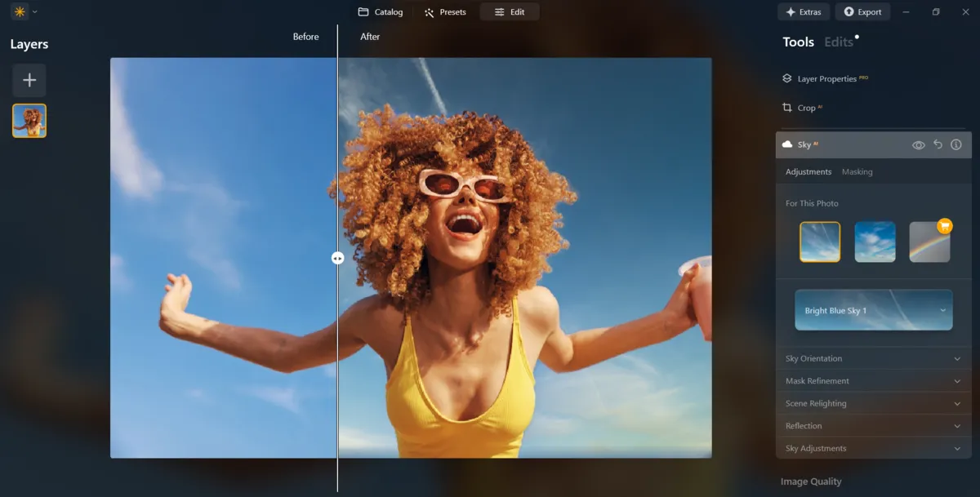Click the Extras button
980x497 pixels.
click(804, 12)
